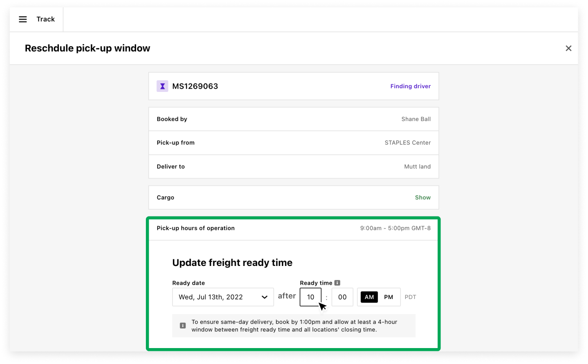Click the Cargo row label

point(165,197)
